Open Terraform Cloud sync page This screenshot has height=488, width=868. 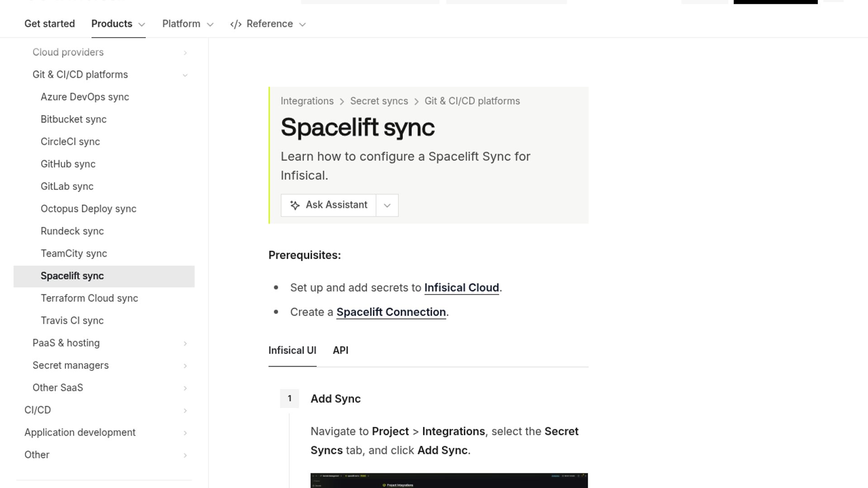click(x=90, y=299)
